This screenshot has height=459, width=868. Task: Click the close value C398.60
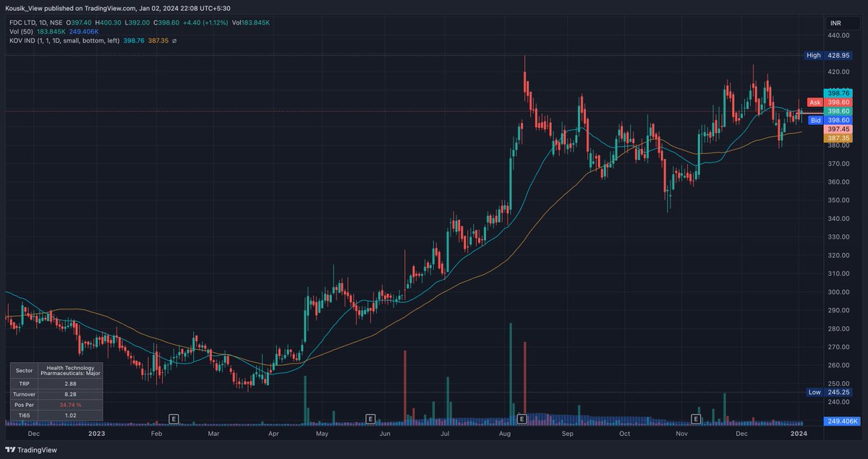pyautogui.click(x=166, y=23)
